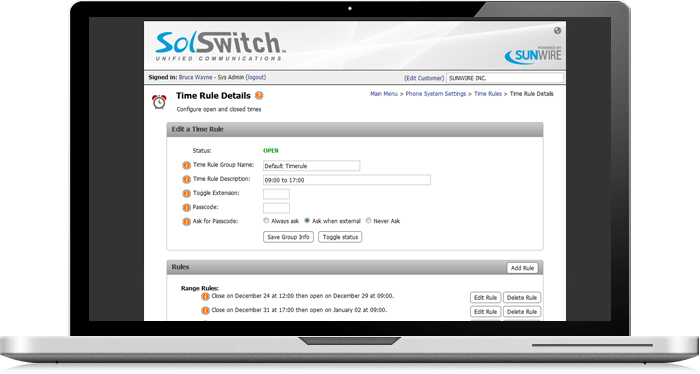Click info icon next to Passcode field
Screen dimensions: 700x374
pos(187,208)
